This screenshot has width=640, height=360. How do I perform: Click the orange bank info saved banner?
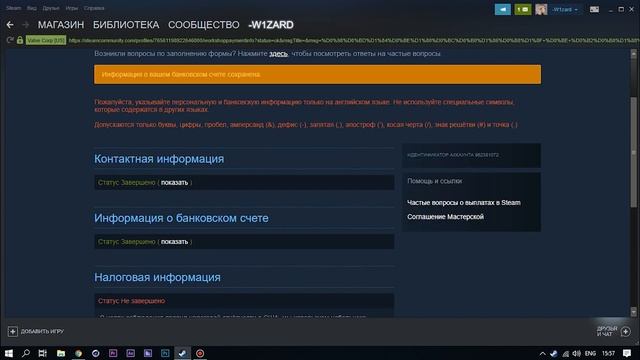pos(318,74)
